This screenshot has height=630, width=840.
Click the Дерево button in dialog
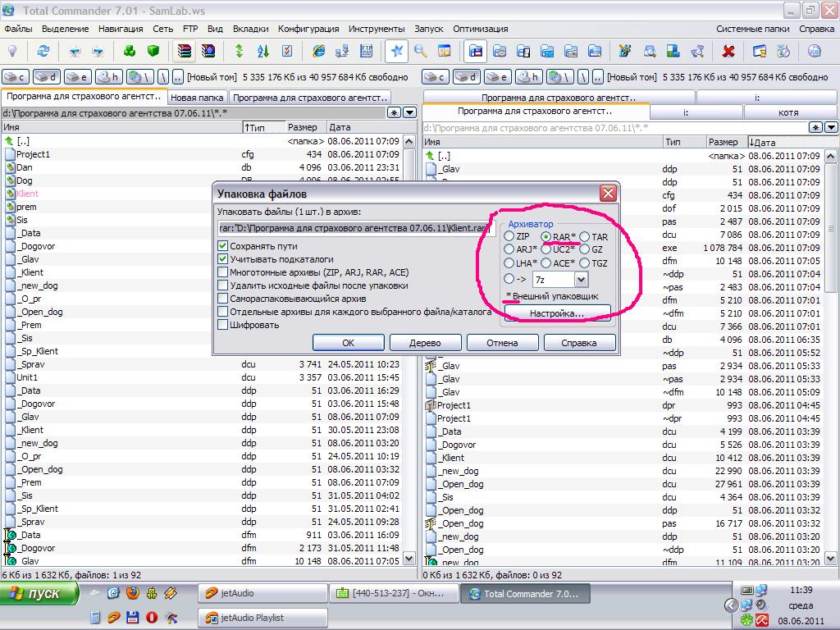tap(425, 343)
